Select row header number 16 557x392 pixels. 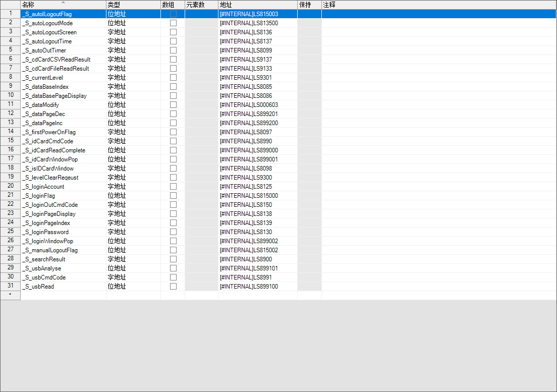[10, 150]
